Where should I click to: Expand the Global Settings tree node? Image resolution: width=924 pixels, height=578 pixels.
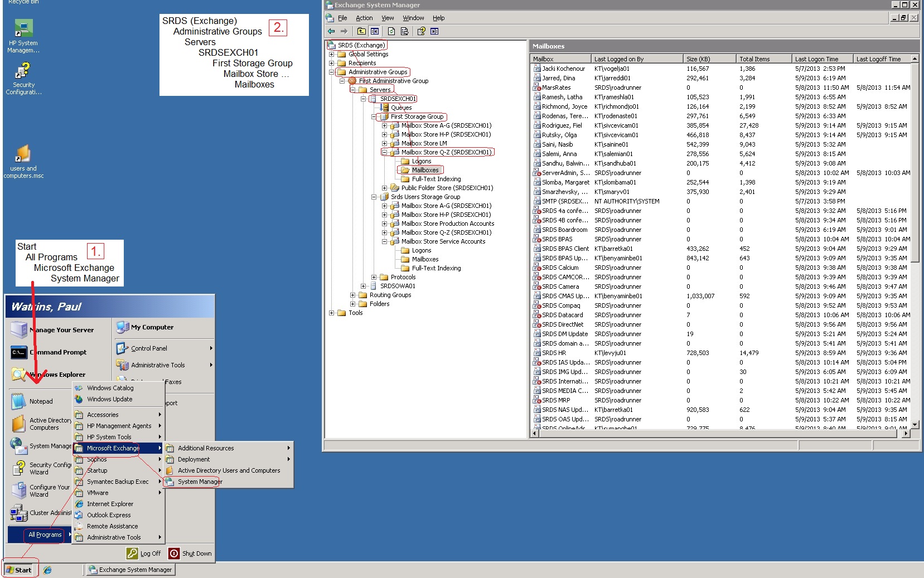point(331,54)
